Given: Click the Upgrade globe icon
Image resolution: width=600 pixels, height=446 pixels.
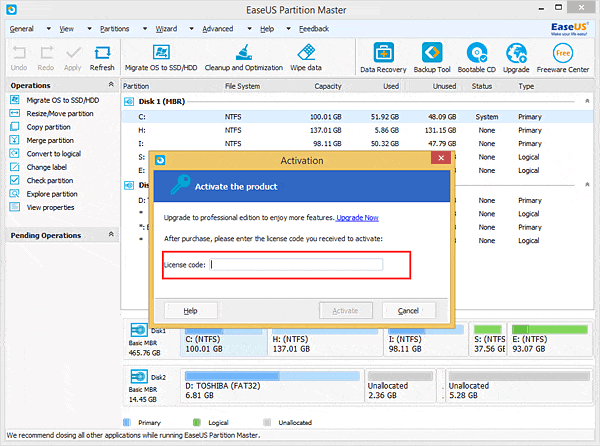Looking at the screenshot, I should pos(516,52).
